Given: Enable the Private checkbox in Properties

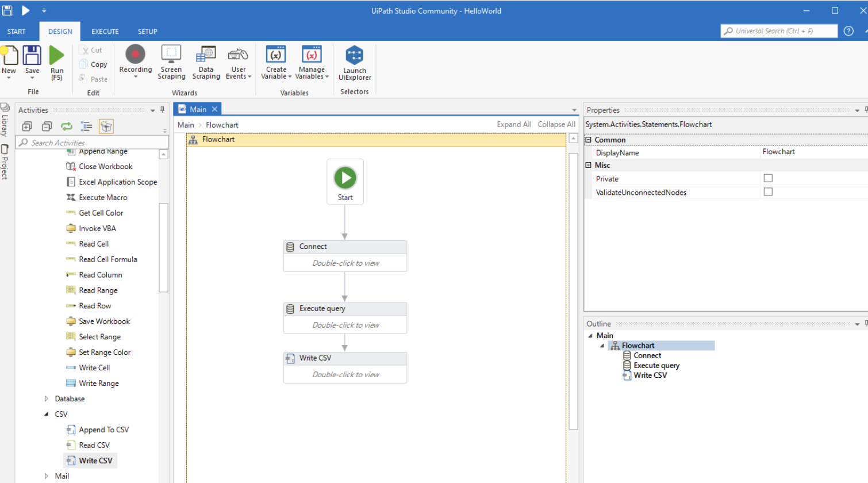Looking at the screenshot, I should click(x=768, y=178).
